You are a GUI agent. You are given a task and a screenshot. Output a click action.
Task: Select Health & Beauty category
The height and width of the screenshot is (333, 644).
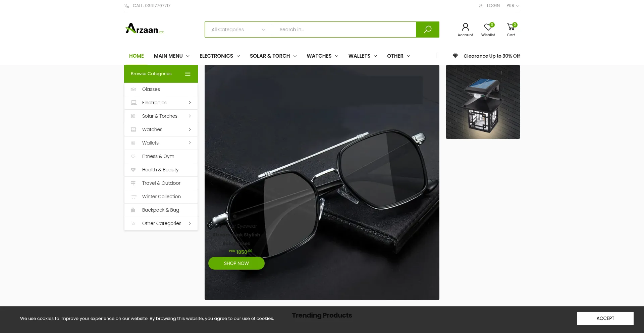click(x=160, y=170)
